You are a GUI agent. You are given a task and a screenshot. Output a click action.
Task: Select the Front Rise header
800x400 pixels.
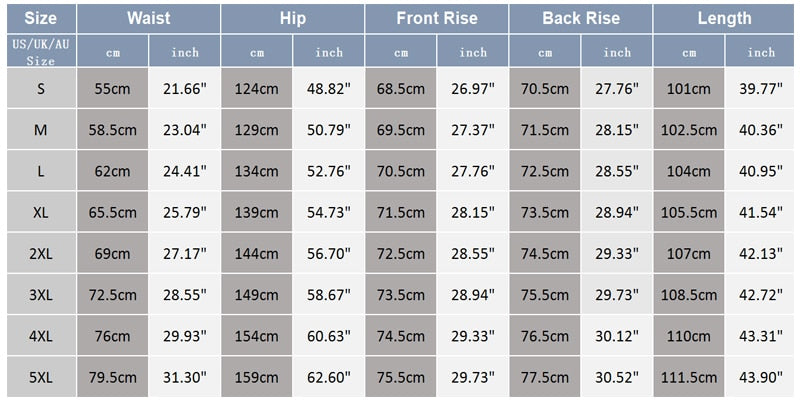point(436,18)
